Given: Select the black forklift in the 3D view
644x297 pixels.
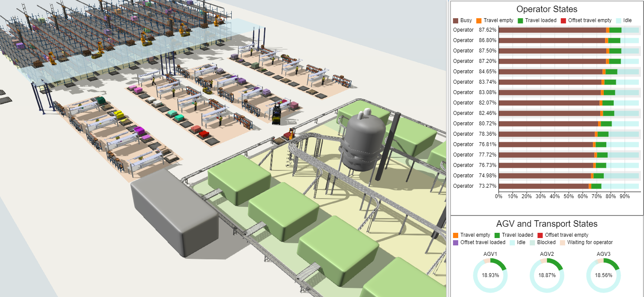Looking at the screenshot, I should (276, 114).
